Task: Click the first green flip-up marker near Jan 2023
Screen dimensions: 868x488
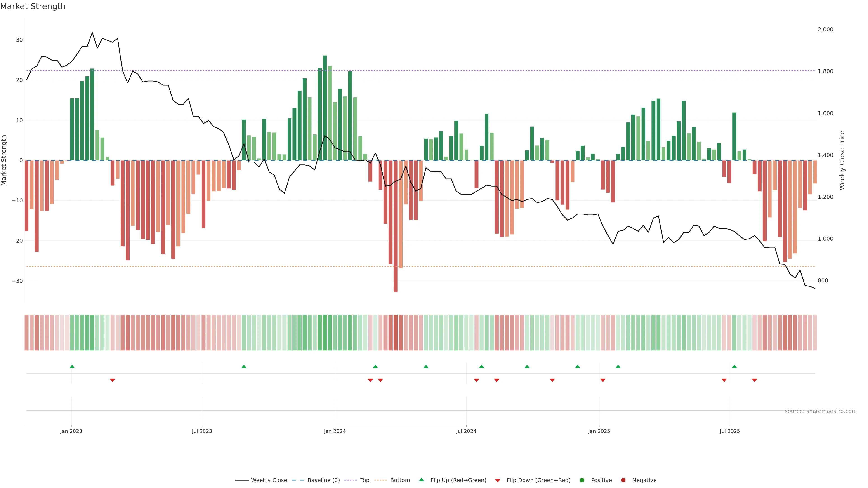Action: tap(72, 366)
